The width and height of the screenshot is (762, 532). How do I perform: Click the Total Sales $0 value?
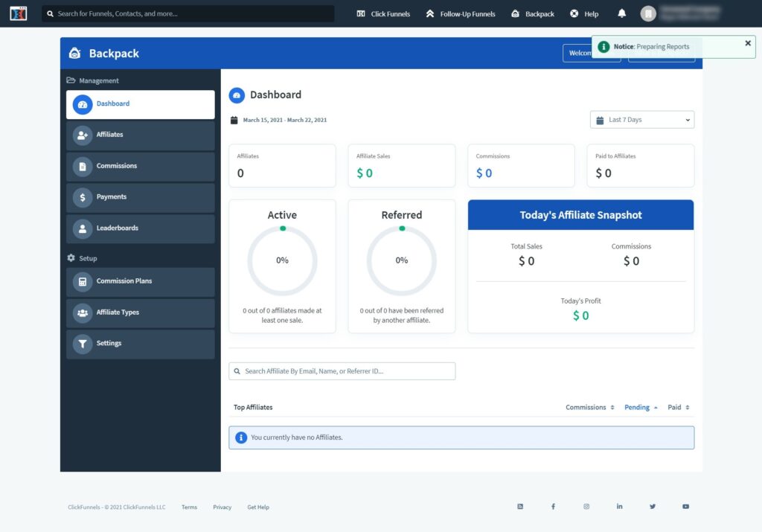tap(526, 261)
